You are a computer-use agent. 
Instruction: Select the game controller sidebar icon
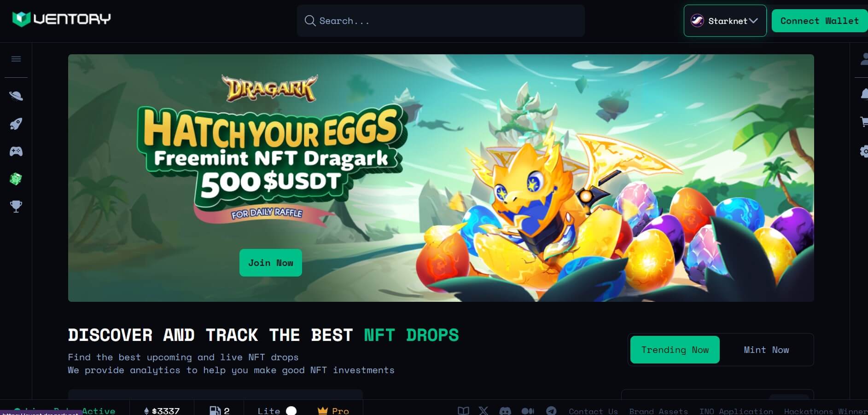[16, 151]
